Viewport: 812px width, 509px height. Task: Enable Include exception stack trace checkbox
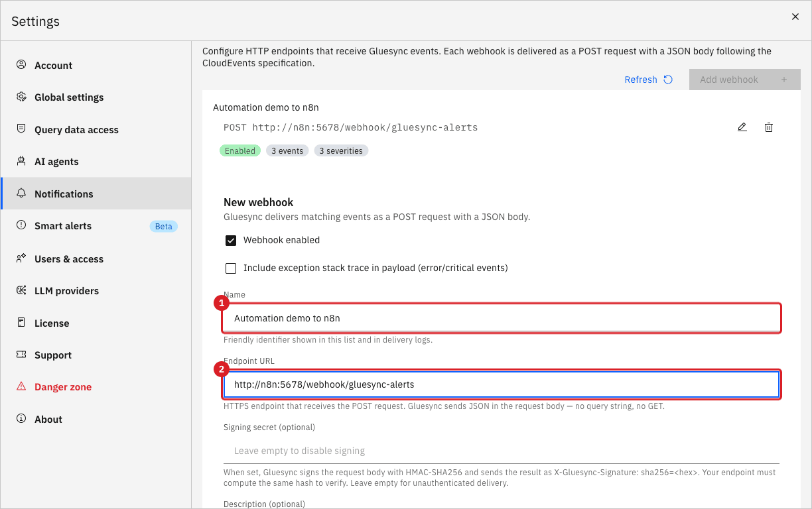pyautogui.click(x=231, y=268)
